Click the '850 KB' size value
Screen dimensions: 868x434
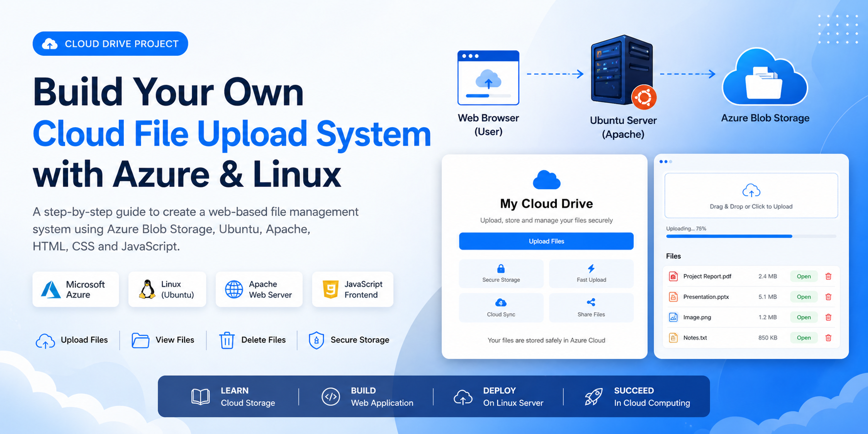point(768,338)
